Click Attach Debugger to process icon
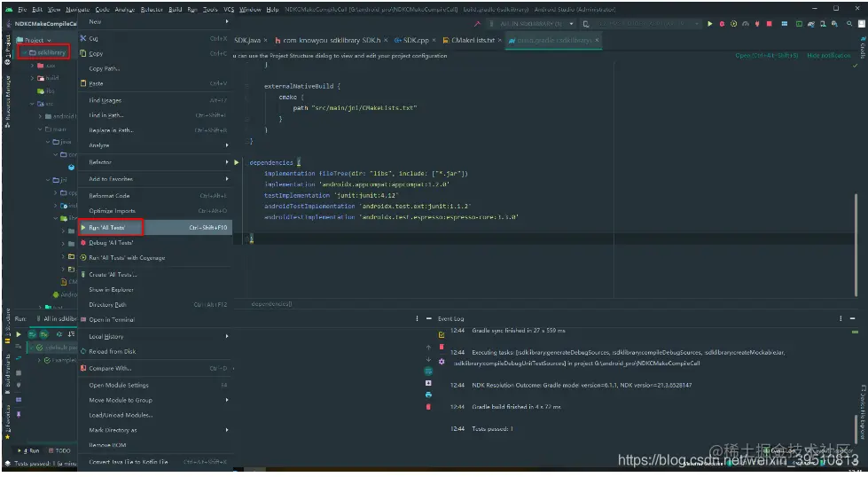 [x=757, y=24]
